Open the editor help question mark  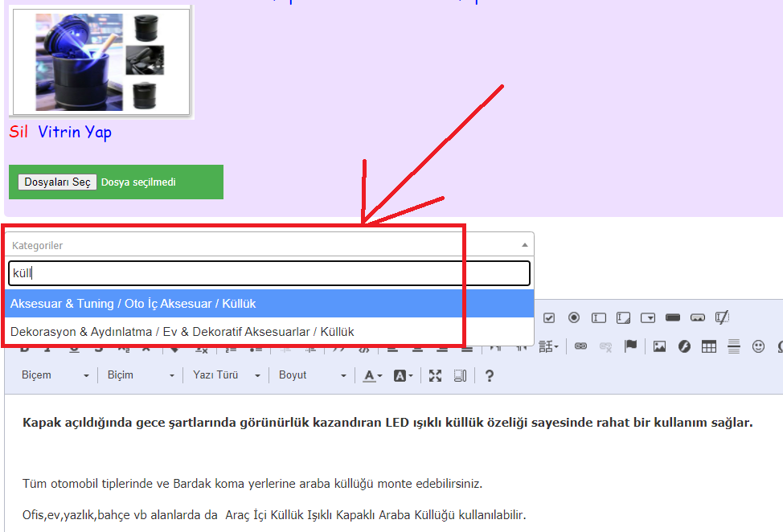pyautogui.click(x=489, y=375)
